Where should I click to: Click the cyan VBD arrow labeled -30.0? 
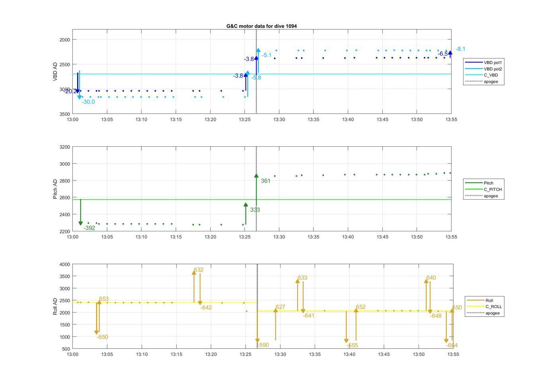pyautogui.click(x=80, y=85)
